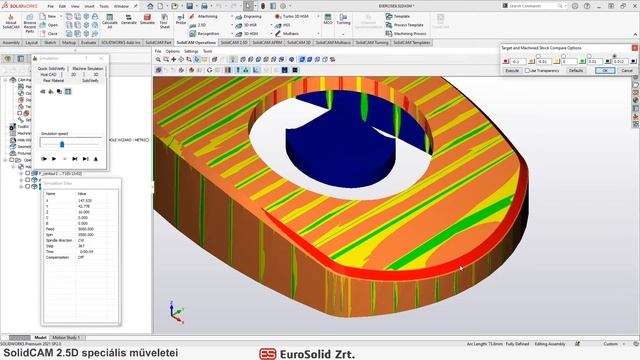This screenshot has height=360, width=640.
Task: Switch to SolidCAM 2.5D tab
Action: pos(234,42)
